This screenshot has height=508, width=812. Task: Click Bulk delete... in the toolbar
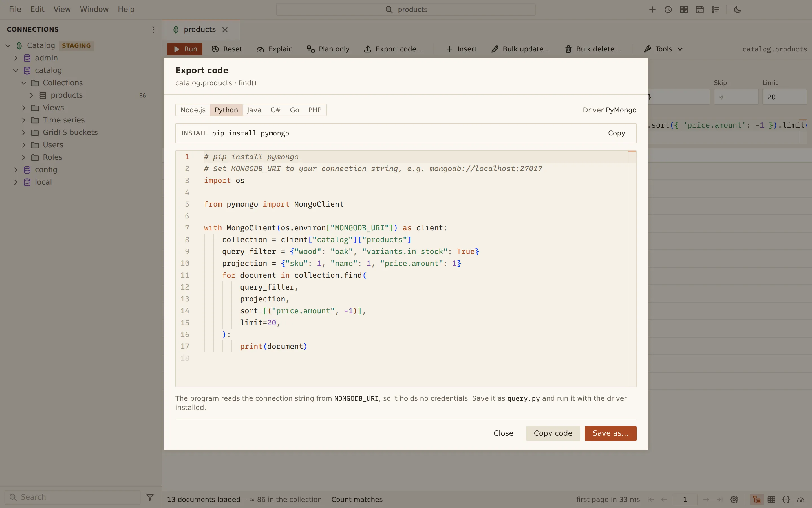(x=593, y=49)
